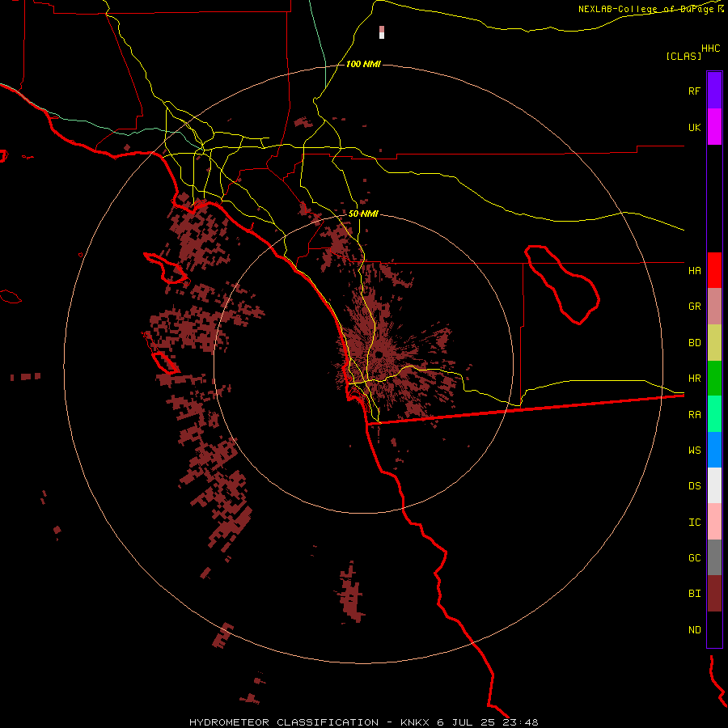Click the brown BI legend color swatch
The width and height of the screenshot is (728, 728).
click(714, 594)
